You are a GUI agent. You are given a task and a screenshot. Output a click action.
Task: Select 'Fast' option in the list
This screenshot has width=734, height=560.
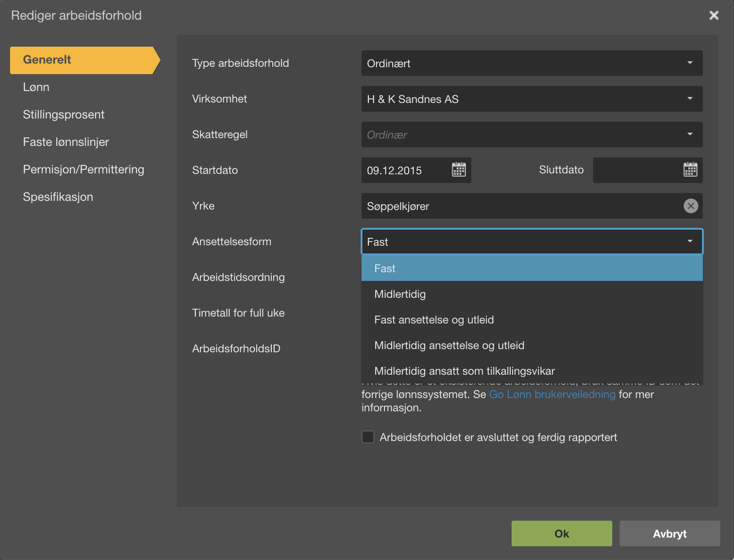[532, 268]
